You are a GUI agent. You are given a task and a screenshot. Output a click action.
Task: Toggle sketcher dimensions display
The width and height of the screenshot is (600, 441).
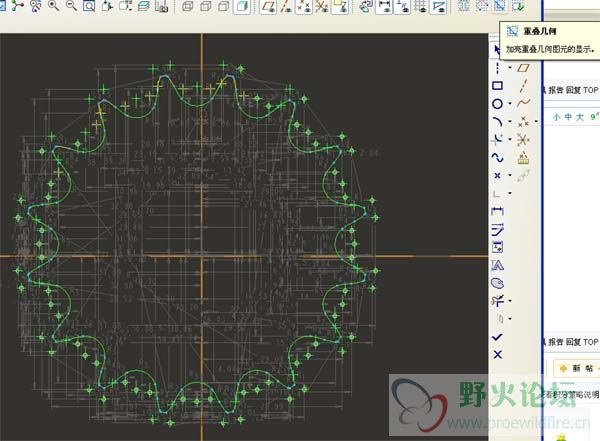coord(384,7)
